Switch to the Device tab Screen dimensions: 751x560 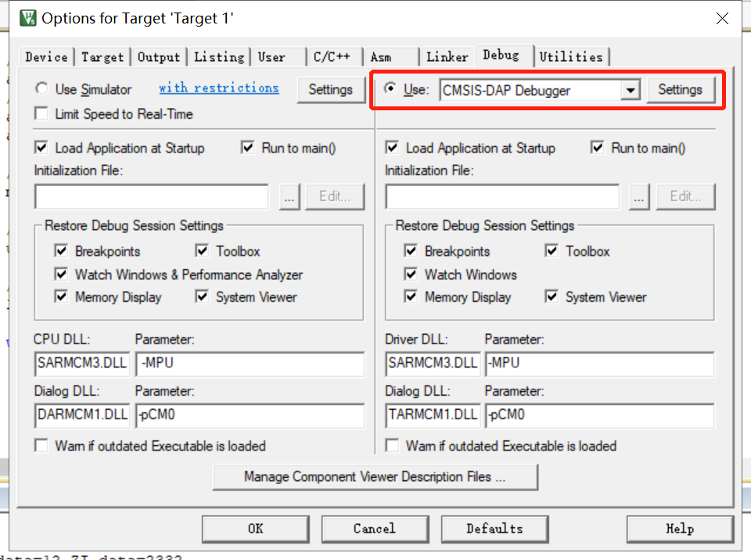pyautogui.click(x=46, y=57)
